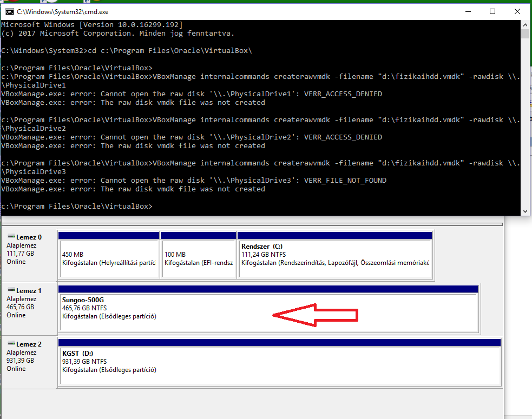Click the 465,76 GB size under Lemez 1
The height and width of the screenshot is (419, 532).
[x=21, y=307]
